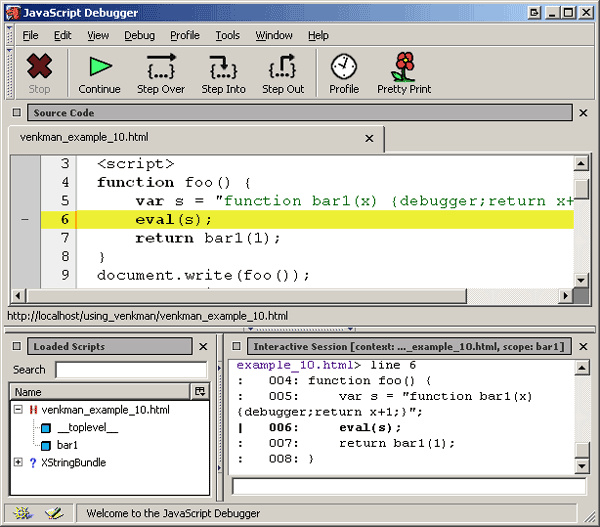
Task: Close the Interactive Session panel
Action: pos(583,346)
